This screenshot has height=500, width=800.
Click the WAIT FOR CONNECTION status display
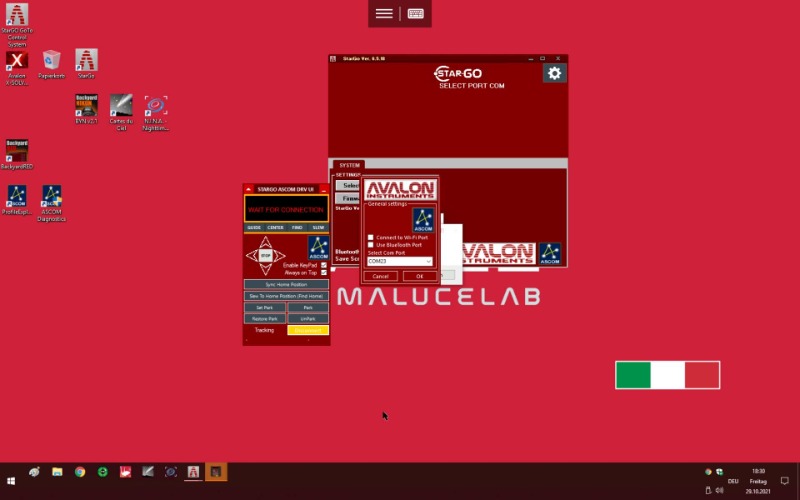[286, 209]
